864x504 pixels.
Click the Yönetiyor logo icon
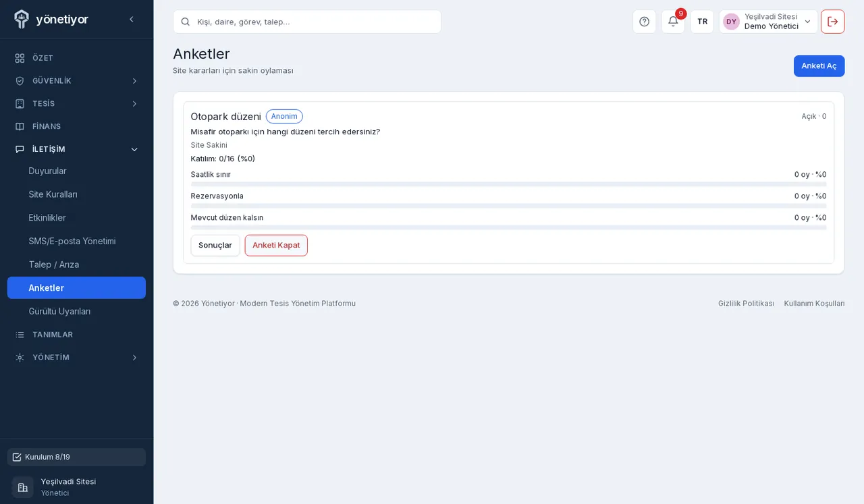(x=22, y=19)
